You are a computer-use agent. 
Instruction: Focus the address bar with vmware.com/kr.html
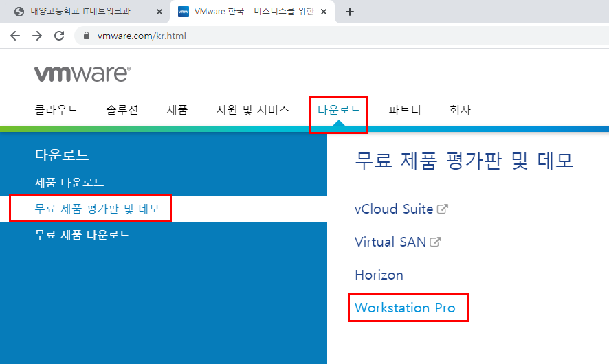tap(342, 36)
